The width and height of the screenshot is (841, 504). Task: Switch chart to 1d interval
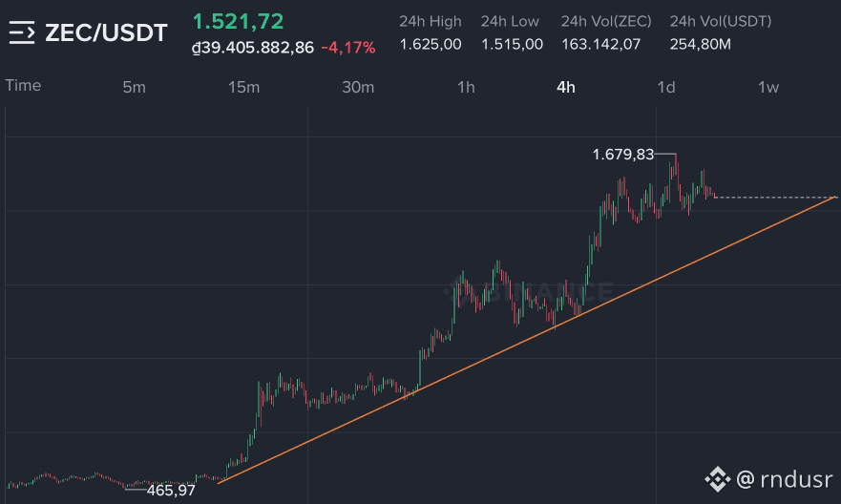pyautogui.click(x=666, y=87)
